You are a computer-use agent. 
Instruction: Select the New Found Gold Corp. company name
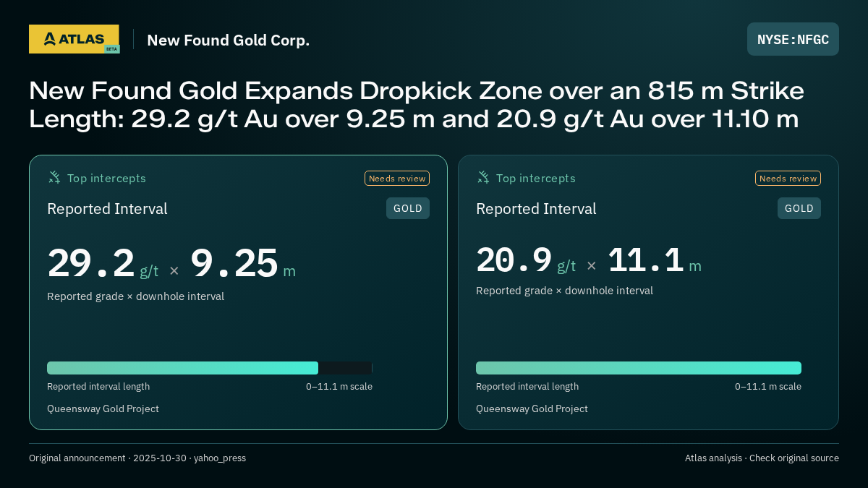pos(229,40)
